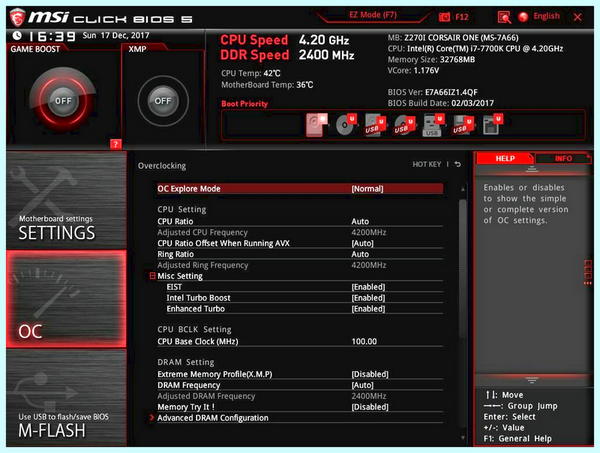
Task: Click the CPU BCLK Setting heading
Action: 194,329
